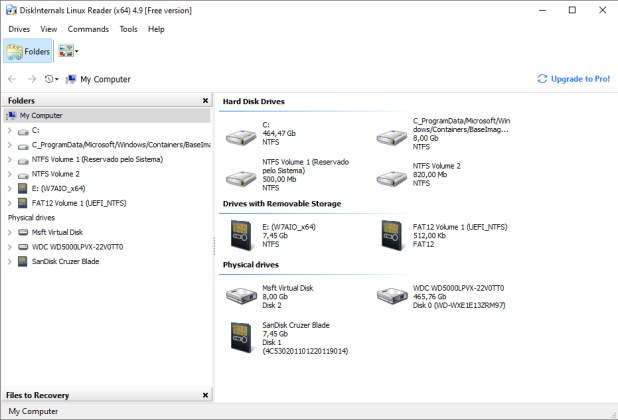Click the E: tree memory card icon
The width and height of the screenshot is (618, 420).
(23, 188)
